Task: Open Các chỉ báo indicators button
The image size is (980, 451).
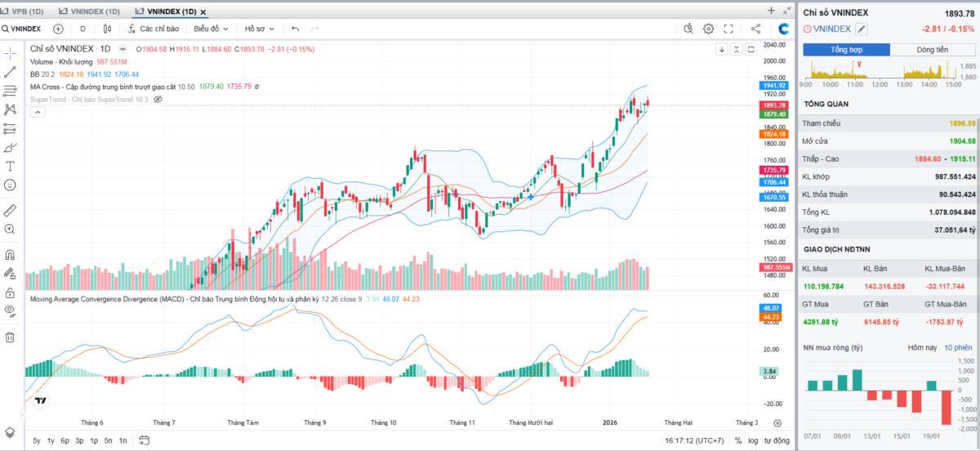Action: pos(153,29)
